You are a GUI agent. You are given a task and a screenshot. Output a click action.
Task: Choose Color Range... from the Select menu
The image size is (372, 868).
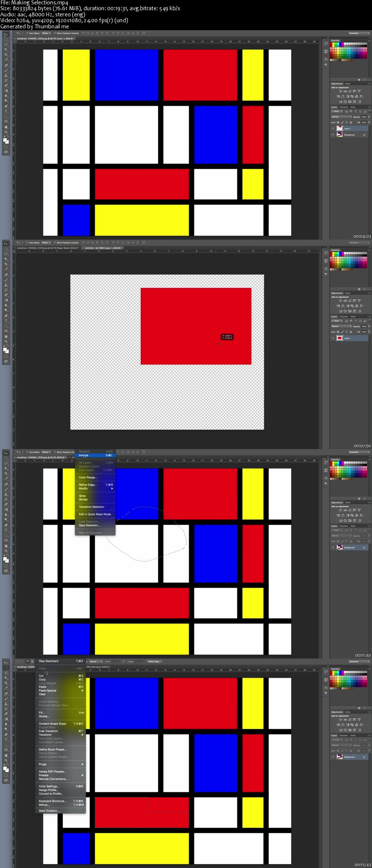coord(95,477)
